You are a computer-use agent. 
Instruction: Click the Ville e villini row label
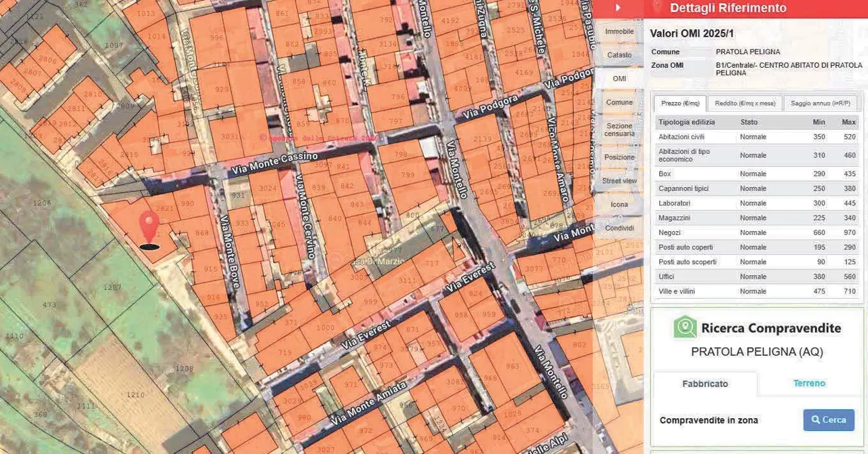click(677, 291)
